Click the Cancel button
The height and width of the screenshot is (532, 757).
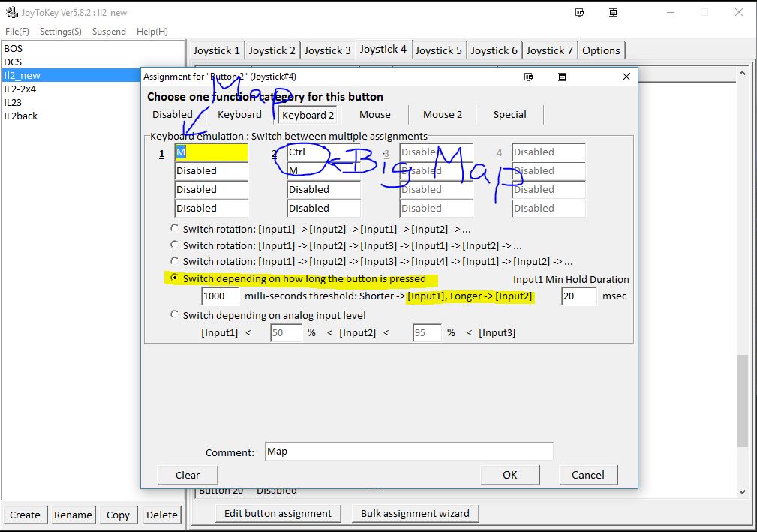click(588, 475)
